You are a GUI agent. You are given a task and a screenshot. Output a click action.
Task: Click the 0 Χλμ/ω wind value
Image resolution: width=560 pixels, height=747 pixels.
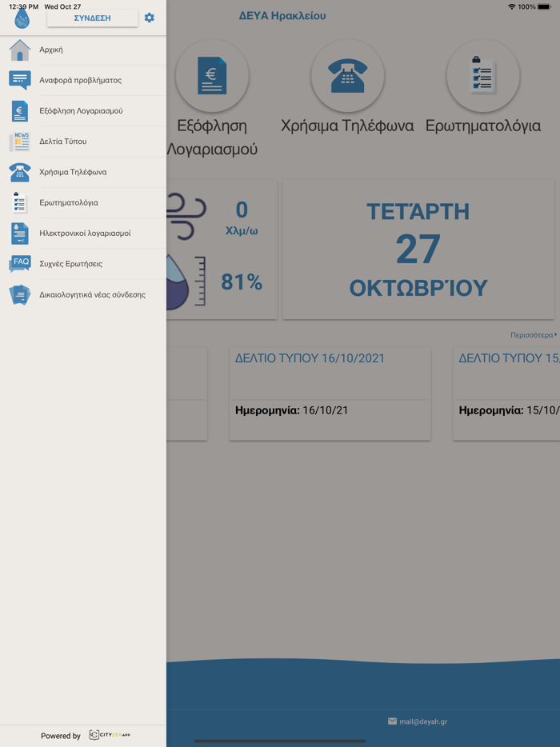pos(242,218)
